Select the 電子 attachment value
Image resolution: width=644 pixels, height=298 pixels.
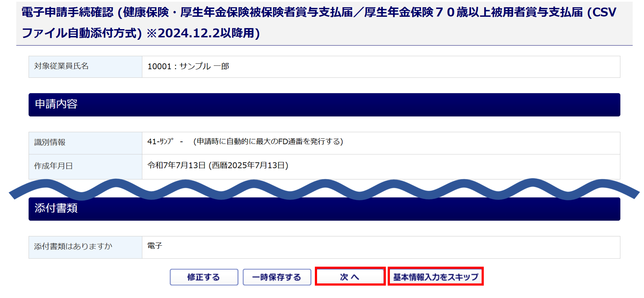pyautogui.click(x=155, y=246)
